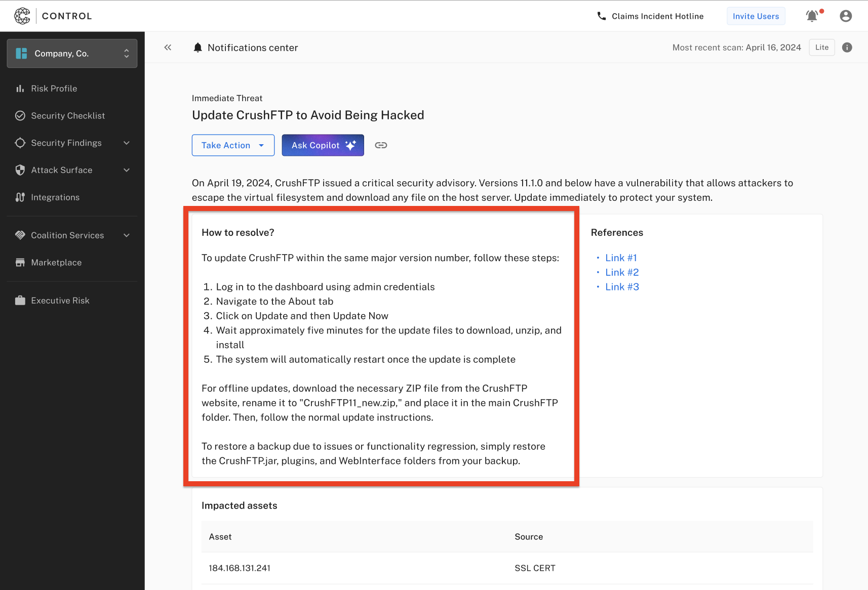This screenshot has height=590, width=868.
Task: Collapse sidebar with the double chevron icon
Action: click(x=168, y=48)
